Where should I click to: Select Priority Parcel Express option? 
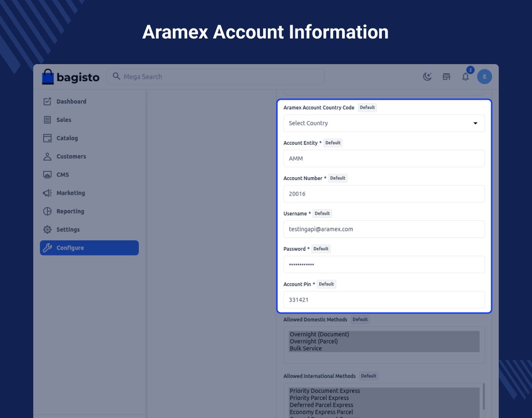(384, 398)
